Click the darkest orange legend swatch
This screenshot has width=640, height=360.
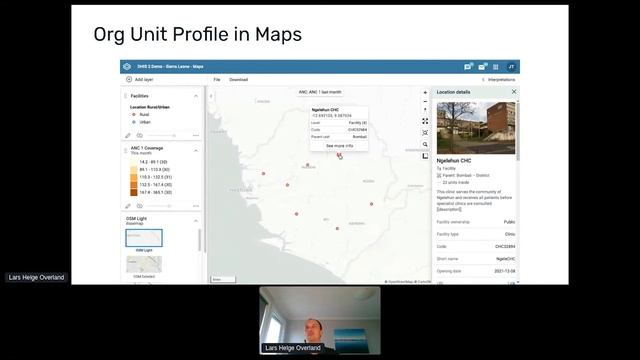tap(133, 192)
